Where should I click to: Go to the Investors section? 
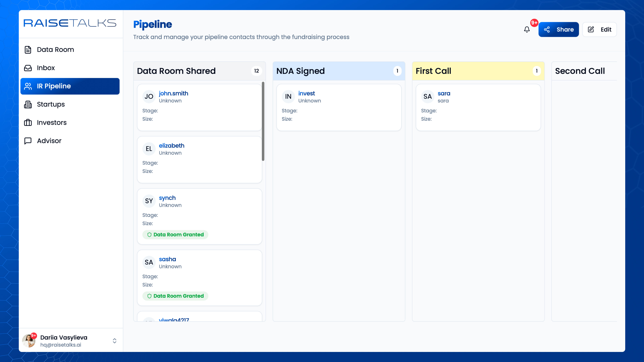[52, 123]
